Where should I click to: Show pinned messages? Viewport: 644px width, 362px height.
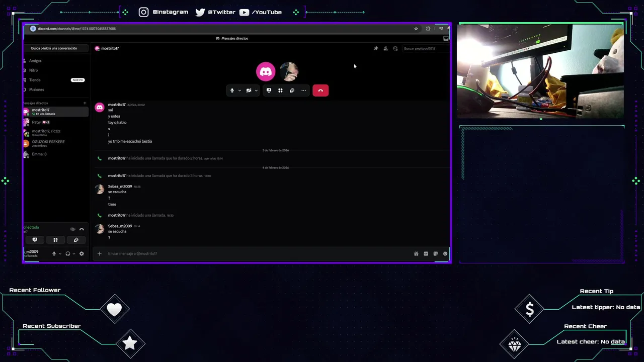376,48
